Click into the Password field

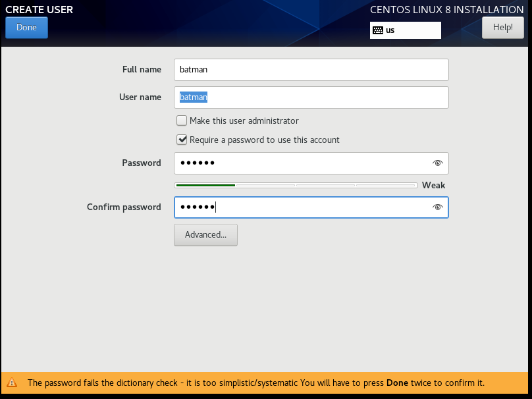coord(311,163)
